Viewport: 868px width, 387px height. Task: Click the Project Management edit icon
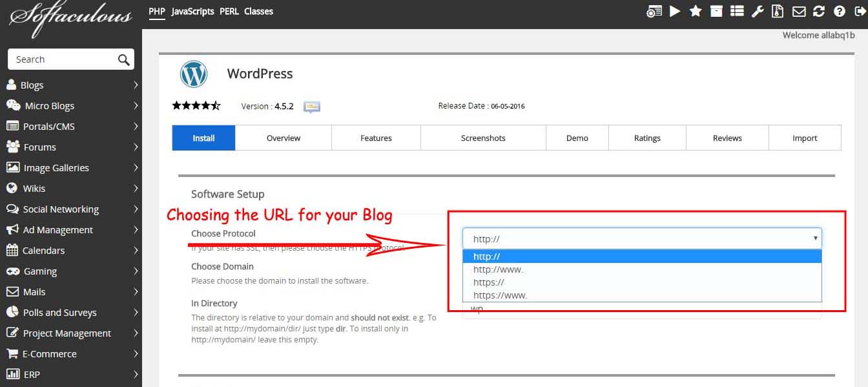12,333
